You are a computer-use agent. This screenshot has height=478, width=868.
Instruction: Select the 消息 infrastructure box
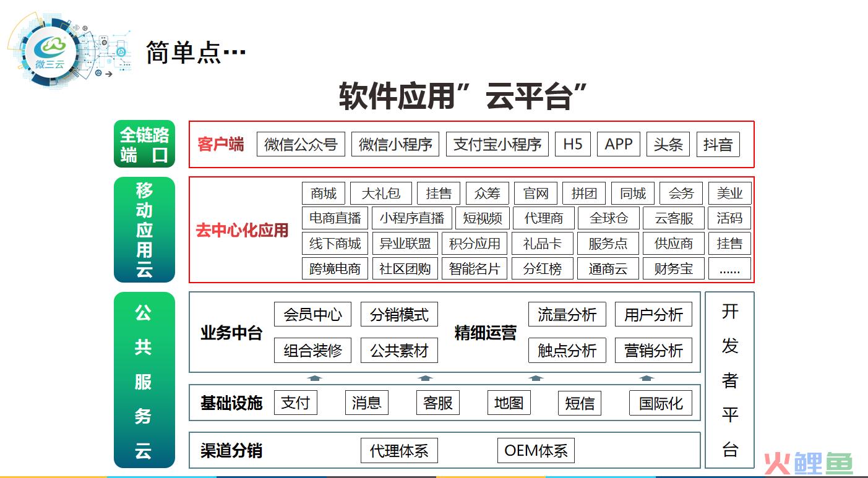click(x=367, y=403)
